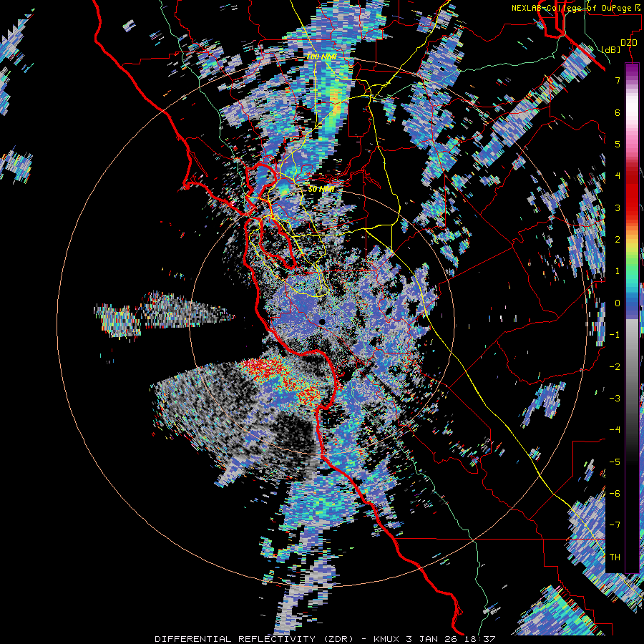Select the 1 dB scale label

pos(618,270)
